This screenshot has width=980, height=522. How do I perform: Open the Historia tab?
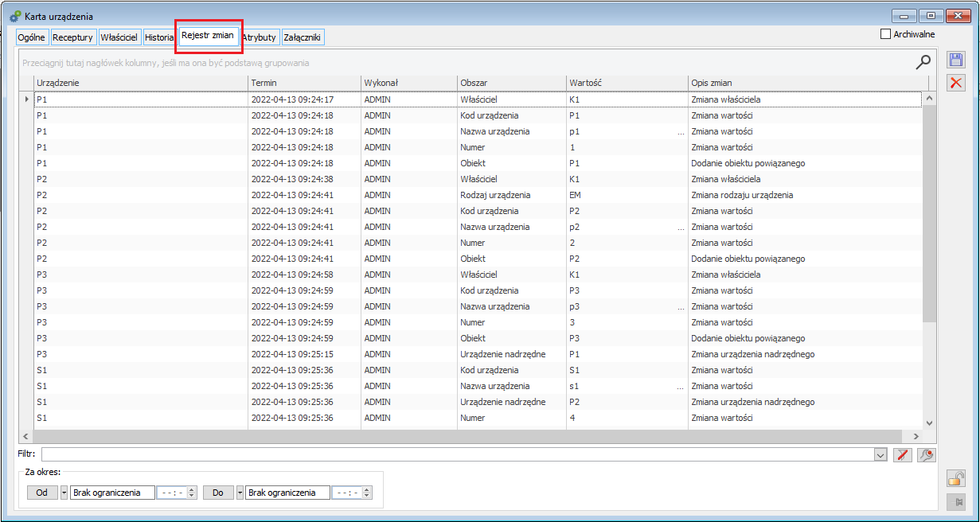pos(159,37)
